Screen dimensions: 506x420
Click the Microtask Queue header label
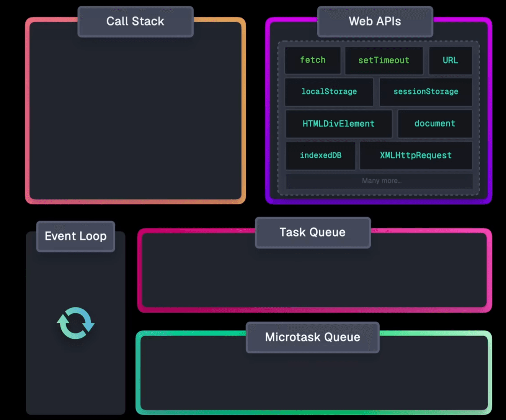313,337
